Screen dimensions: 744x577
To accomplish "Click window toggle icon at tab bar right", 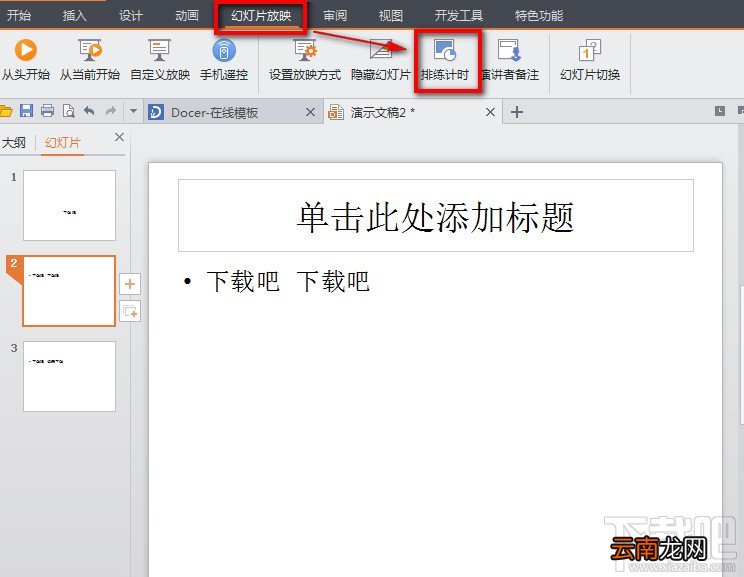I will click(720, 111).
